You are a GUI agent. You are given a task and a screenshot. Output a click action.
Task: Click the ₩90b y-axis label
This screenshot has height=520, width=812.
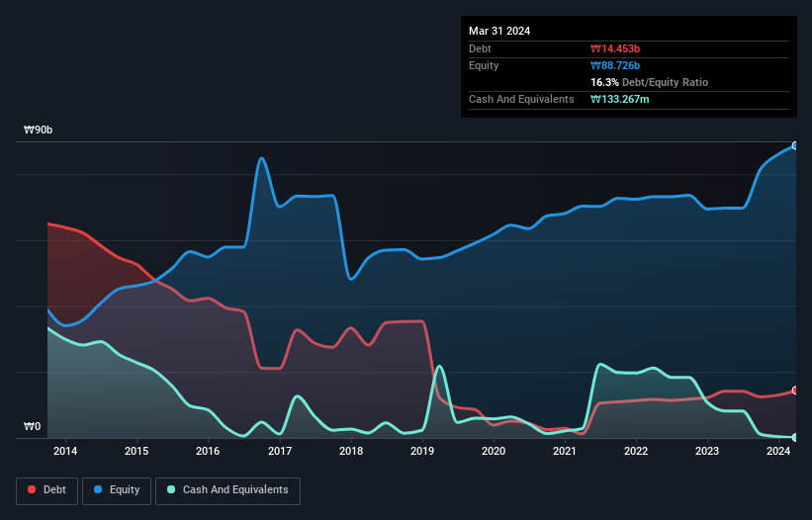pyautogui.click(x=38, y=130)
